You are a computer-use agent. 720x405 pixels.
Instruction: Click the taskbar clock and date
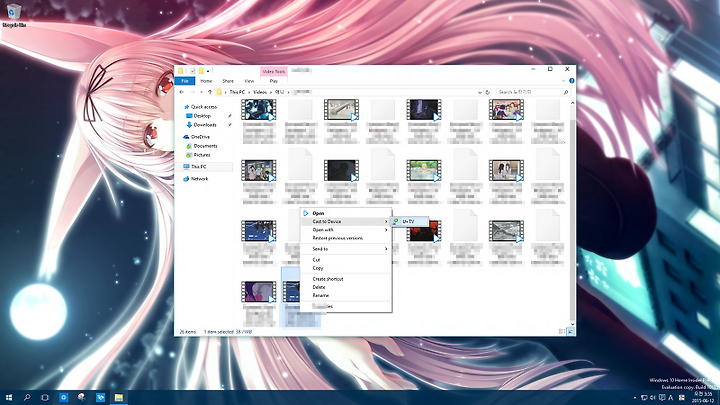coord(703,397)
